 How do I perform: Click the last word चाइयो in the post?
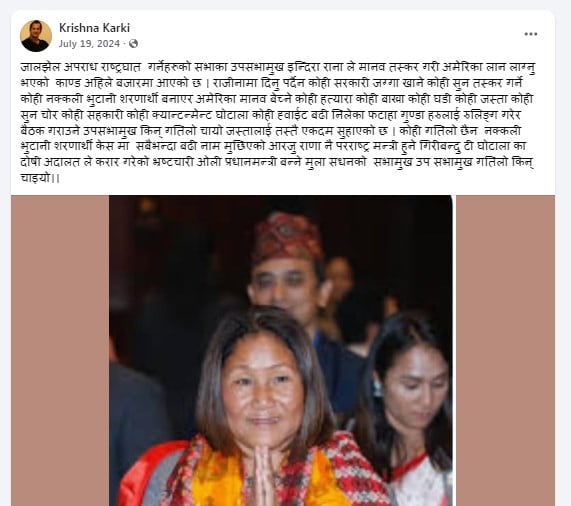[35, 178]
